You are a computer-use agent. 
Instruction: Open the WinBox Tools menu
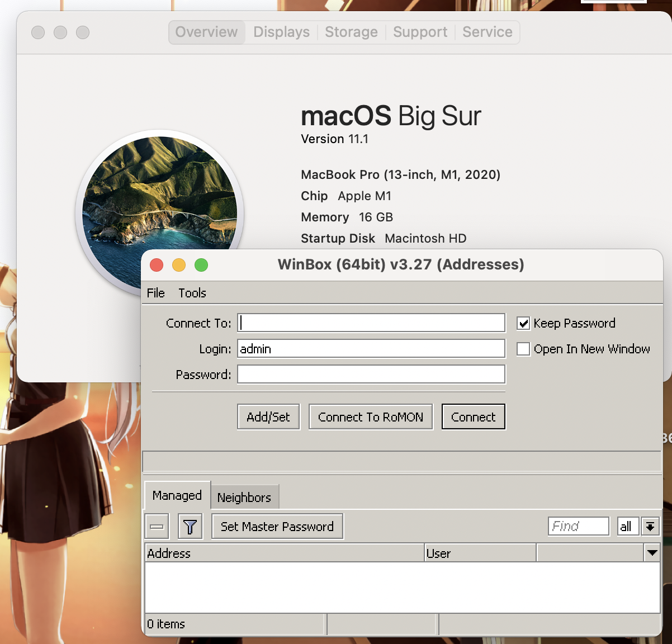[192, 293]
